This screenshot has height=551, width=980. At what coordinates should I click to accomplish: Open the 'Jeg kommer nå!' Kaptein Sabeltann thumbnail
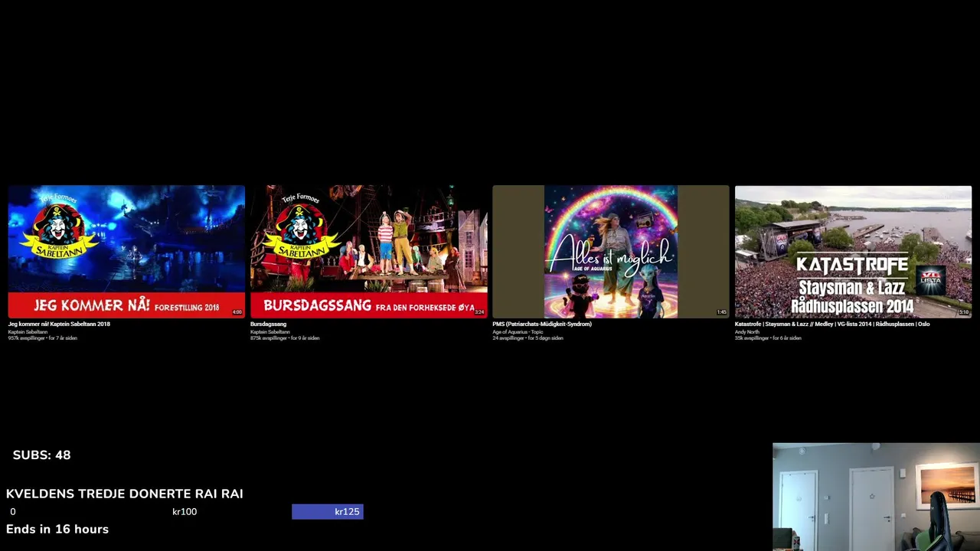pyautogui.click(x=126, y=252)
